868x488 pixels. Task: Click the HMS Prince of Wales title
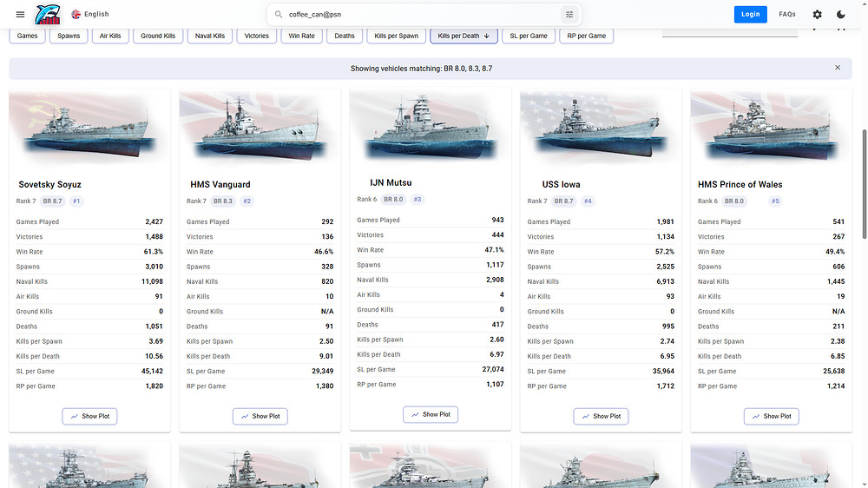pos(740,184)
